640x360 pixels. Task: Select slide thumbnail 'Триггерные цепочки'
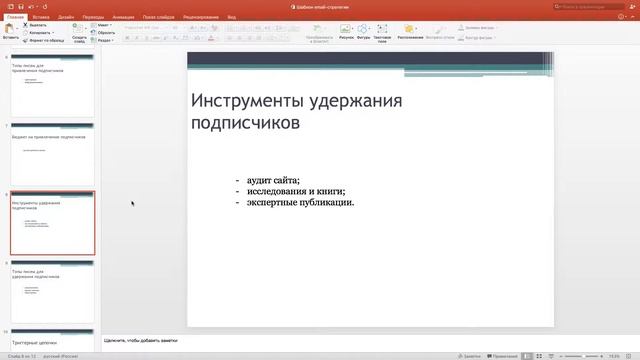tap(53, 340)
